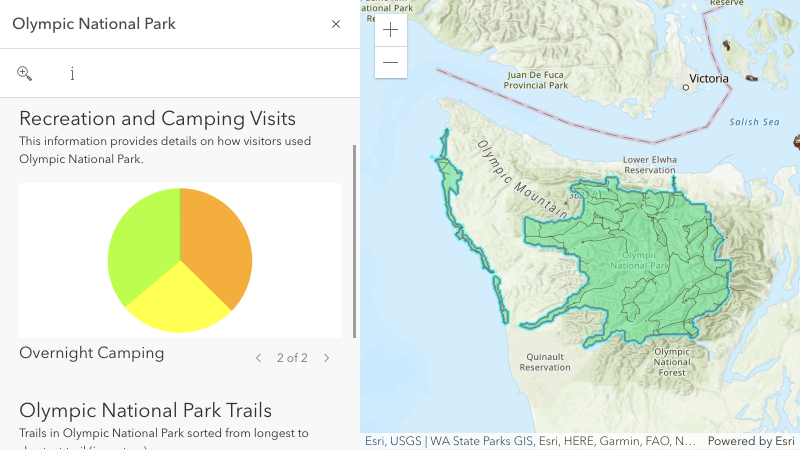Screen dimensions: 800x450
Task: Click the Victoria city label on map
Action: coord(709,78)
